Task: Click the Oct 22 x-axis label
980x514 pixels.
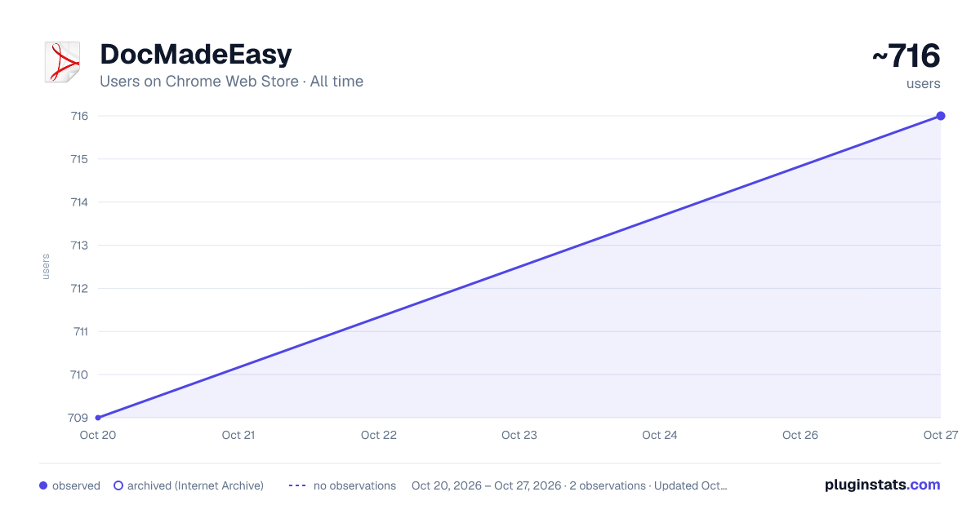Action: (x=379, y=435)
